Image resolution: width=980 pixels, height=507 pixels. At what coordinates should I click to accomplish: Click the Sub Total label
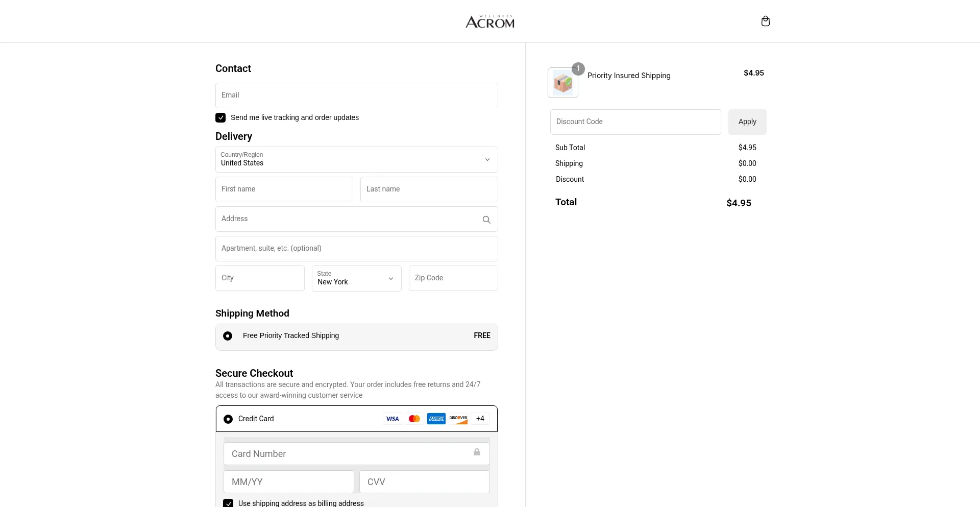point(570,148)
